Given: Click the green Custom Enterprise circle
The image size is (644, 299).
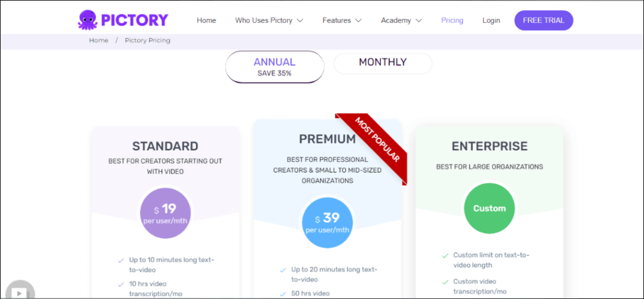Looking at the screenshot, I should [x=489, y=208].
